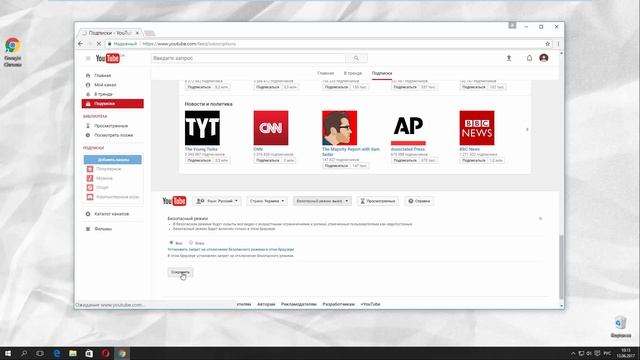Open Google Chrome desktop shortcut
This screenshot has height=360, width=640.
(13, 52)
